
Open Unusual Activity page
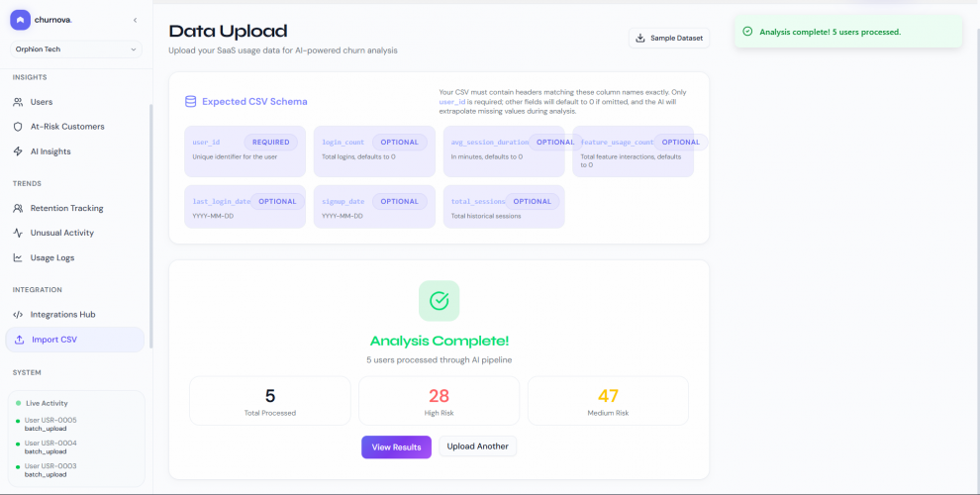[75, 233]
